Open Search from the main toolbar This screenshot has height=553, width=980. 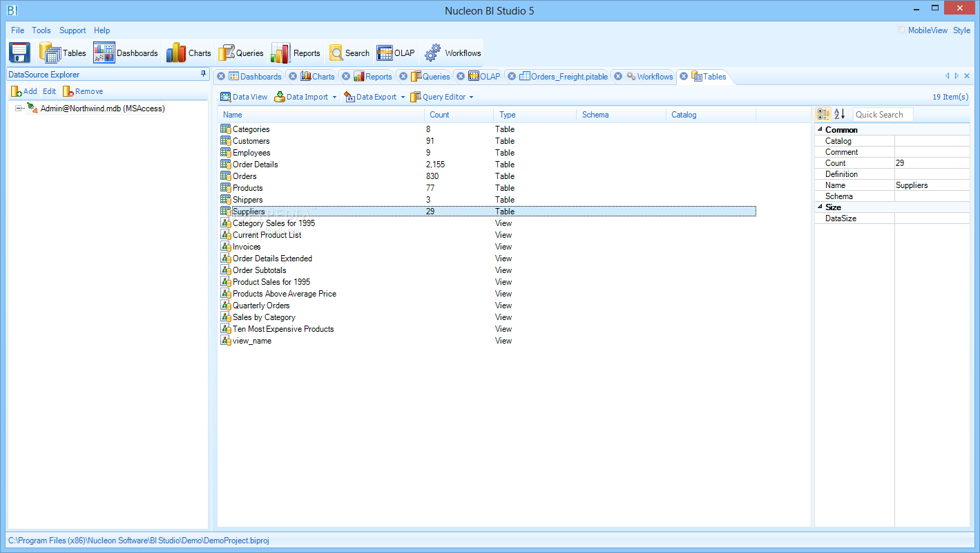pos(349,53)
